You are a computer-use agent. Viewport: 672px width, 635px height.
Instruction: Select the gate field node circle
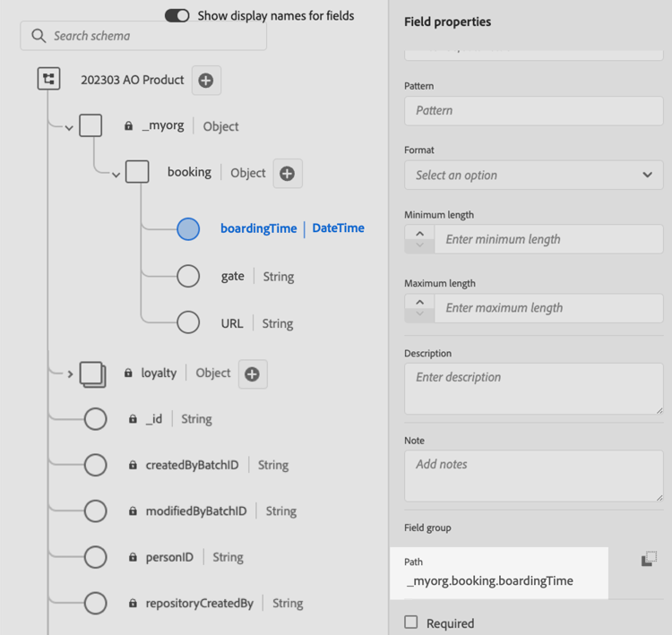pyautogui.click(x=188, y=276)
